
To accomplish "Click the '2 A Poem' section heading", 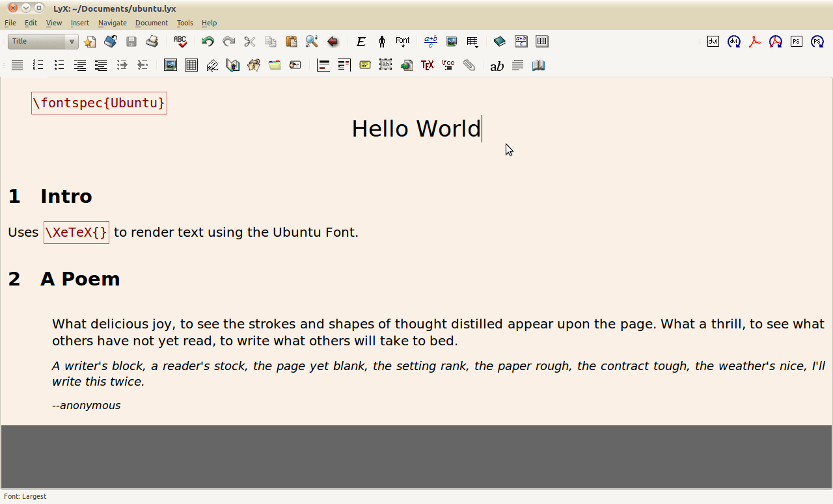I will [x=64, y=279].
